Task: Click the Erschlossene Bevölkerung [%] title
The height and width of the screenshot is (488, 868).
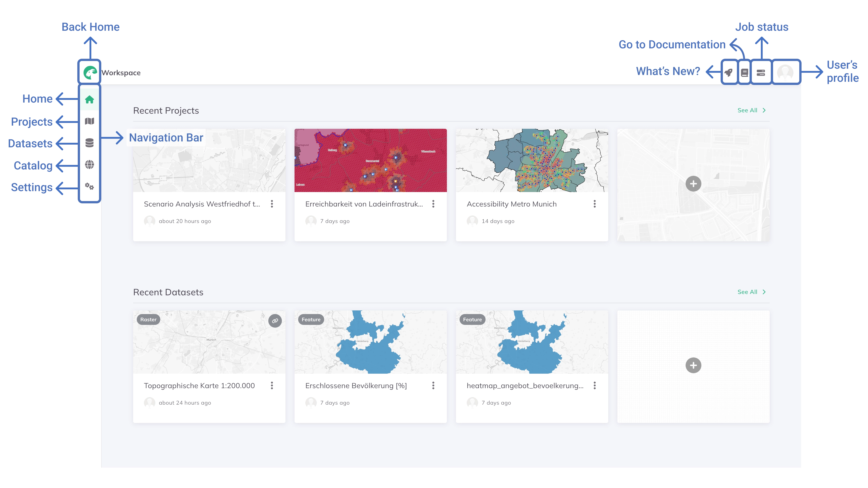Action: coord(356,386)
